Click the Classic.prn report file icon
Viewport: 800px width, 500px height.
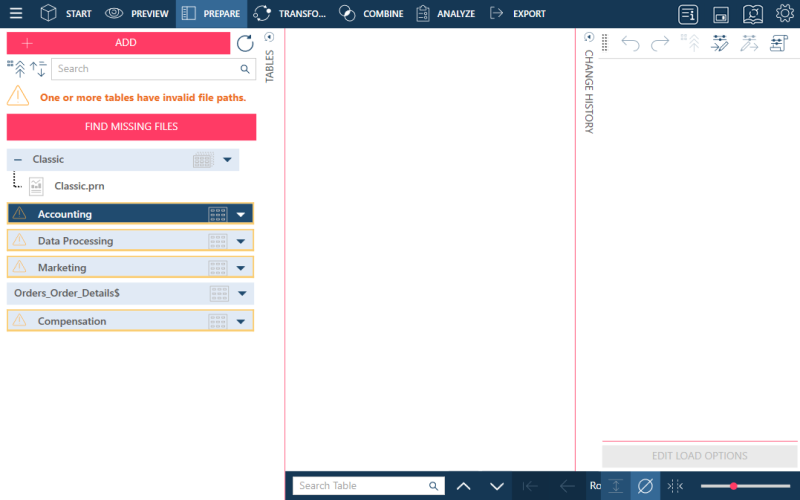pyautogui.click(x=36, y=186)
